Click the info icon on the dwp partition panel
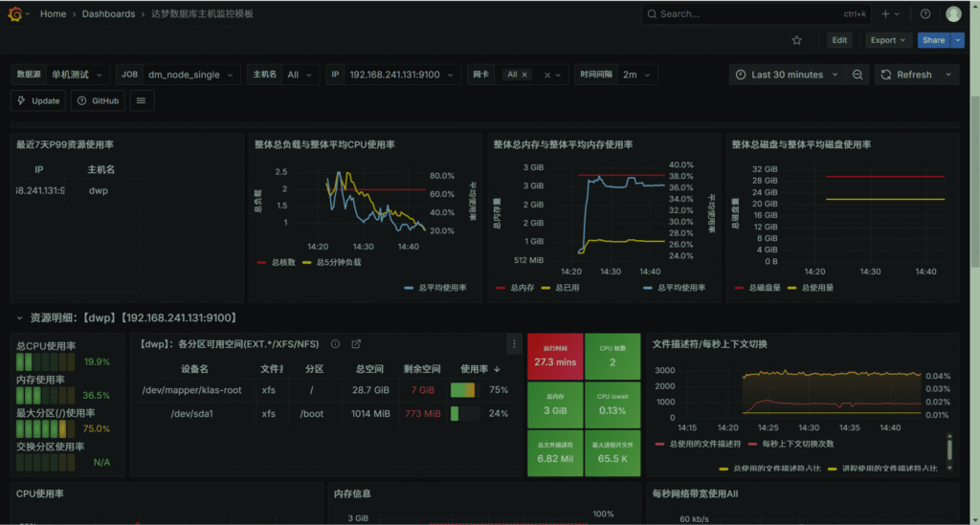980x525 pixels. pyautogui.click(x=335, y=344)
